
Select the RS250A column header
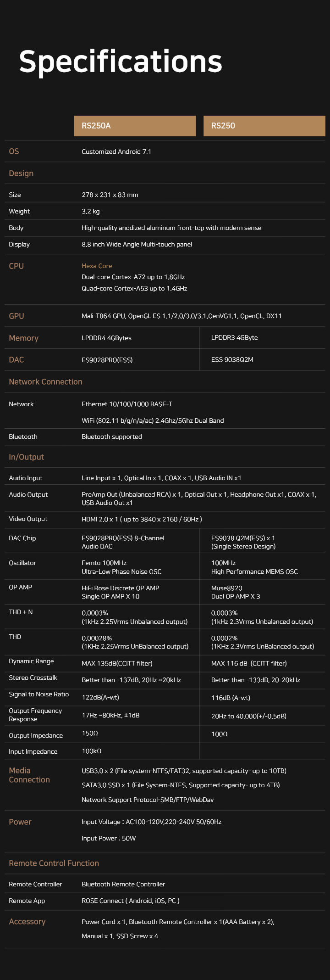[x=135, y=126]
